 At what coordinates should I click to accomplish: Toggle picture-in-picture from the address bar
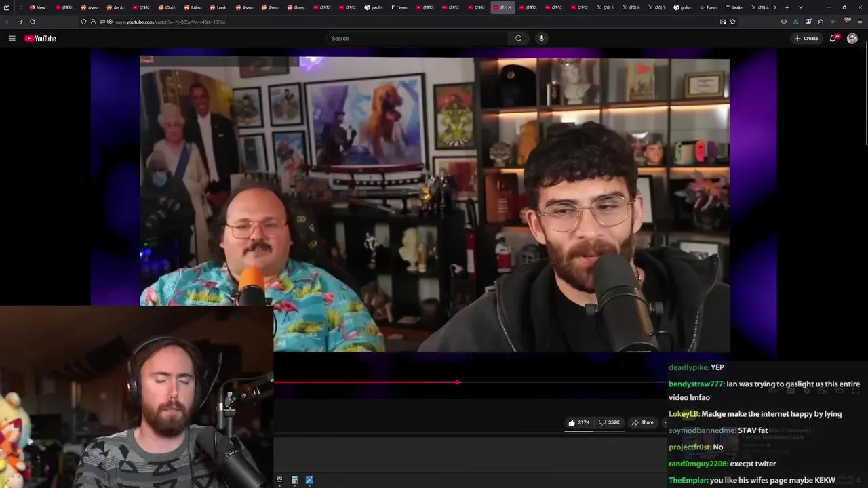point(723,22)
